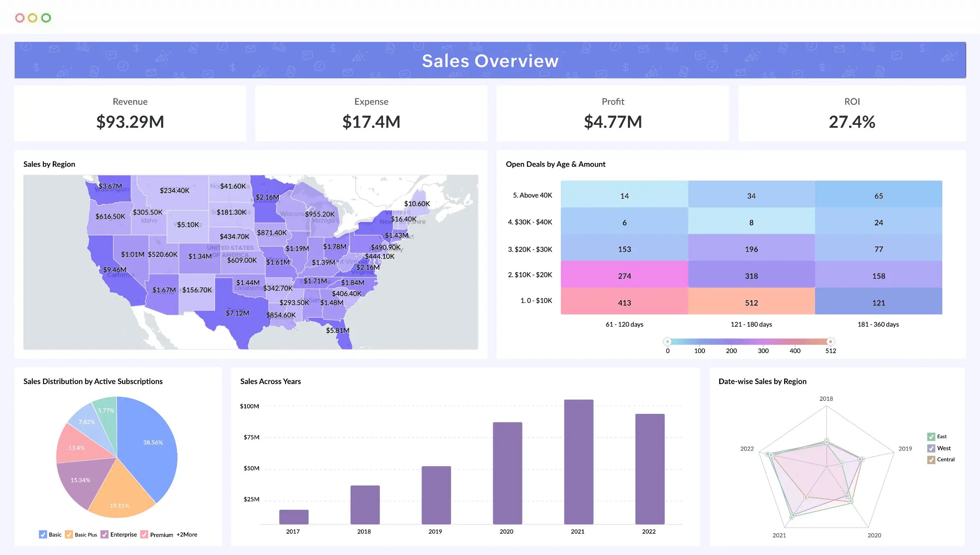Select the 38.56% slice of the pie chart

[x=153, y=442]
